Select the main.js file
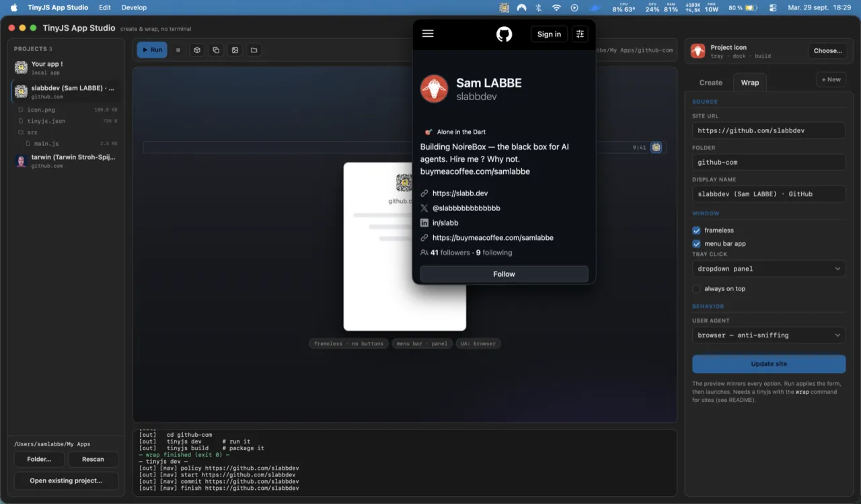The height and width of the screenshot is (504, 861). tap(71, 144)
